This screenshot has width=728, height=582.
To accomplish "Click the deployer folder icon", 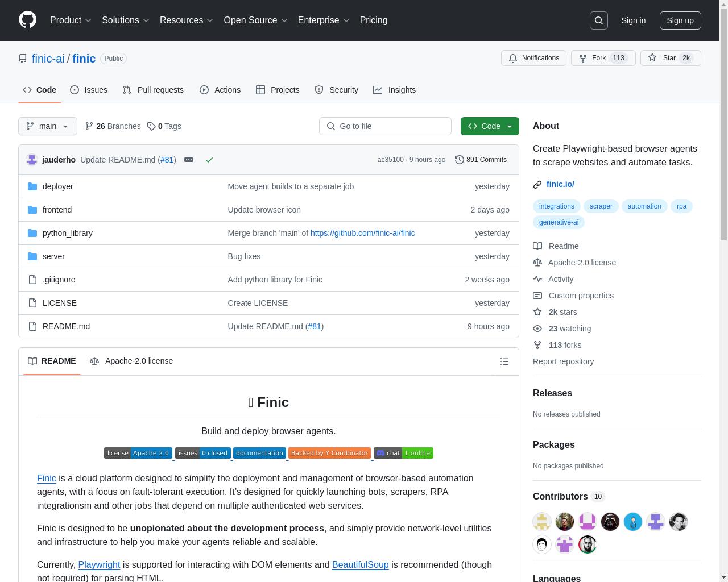I will [x=32, y=186].
